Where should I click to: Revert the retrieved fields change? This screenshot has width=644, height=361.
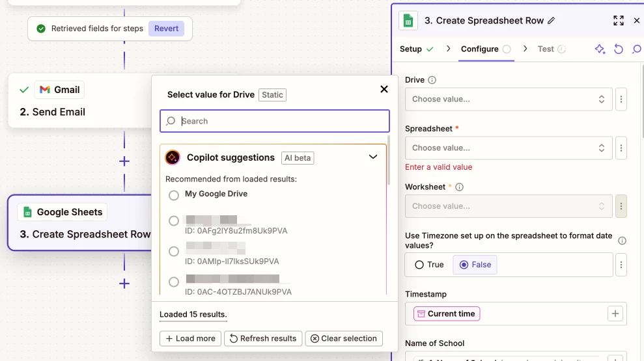coord(166,29)
